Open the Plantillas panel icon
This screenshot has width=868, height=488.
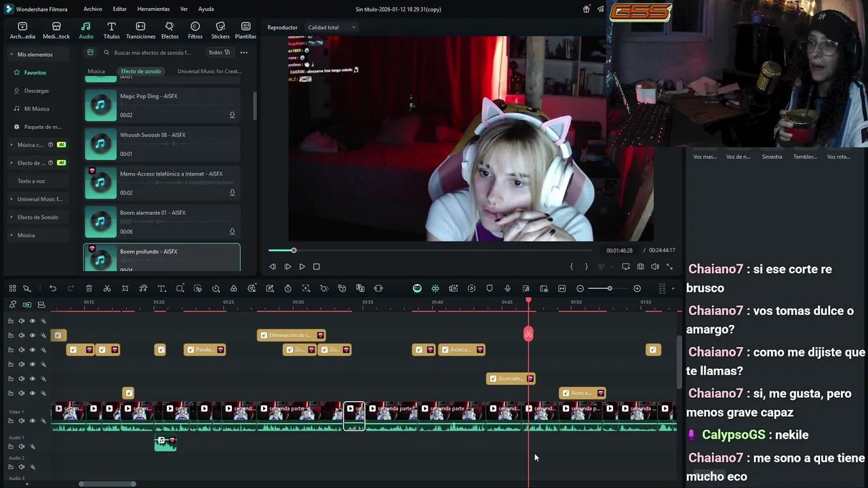[x=245, y=30]
